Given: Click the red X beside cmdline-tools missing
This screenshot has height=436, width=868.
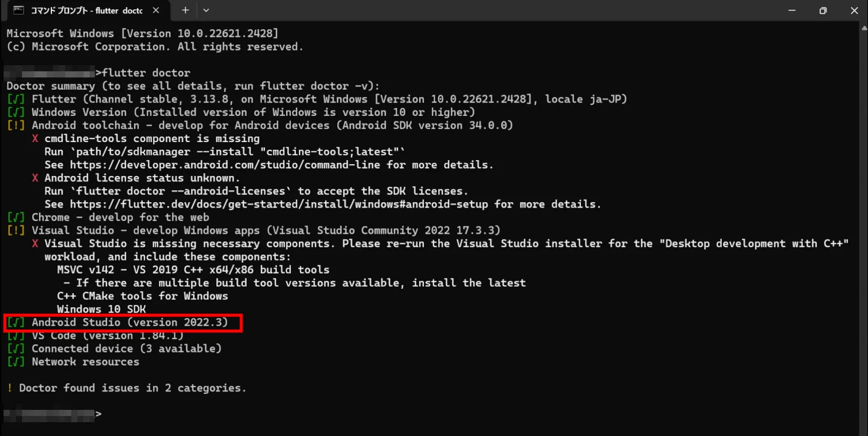Looking at the screenshot, I should click(35, 138).
